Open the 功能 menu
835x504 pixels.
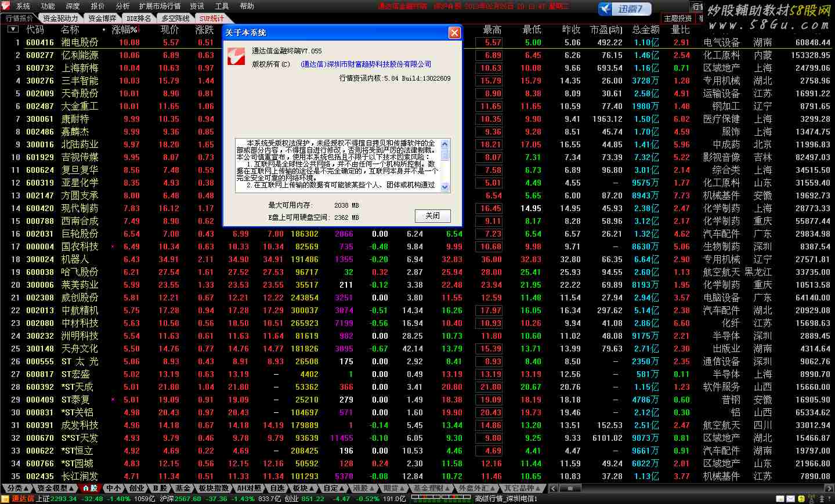coord(48,6)
